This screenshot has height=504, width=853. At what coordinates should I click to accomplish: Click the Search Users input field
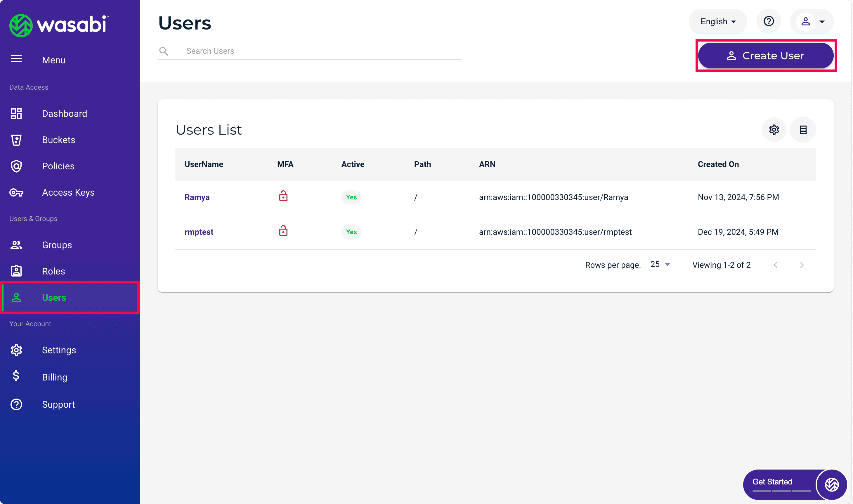coord(323,51)
